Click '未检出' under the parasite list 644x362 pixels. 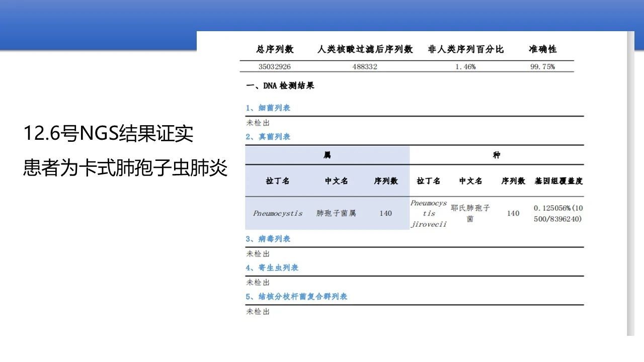pos(258,283)
